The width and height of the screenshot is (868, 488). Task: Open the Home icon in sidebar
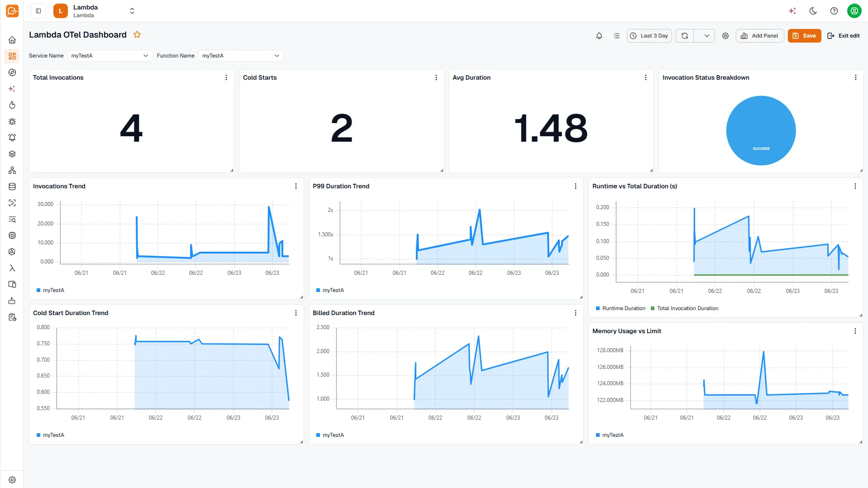(x=12, y=40)
